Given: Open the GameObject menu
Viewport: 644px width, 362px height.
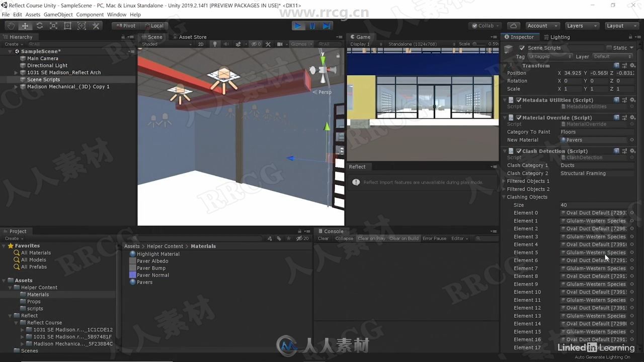Looking at the screenshot, I should 58,15.
